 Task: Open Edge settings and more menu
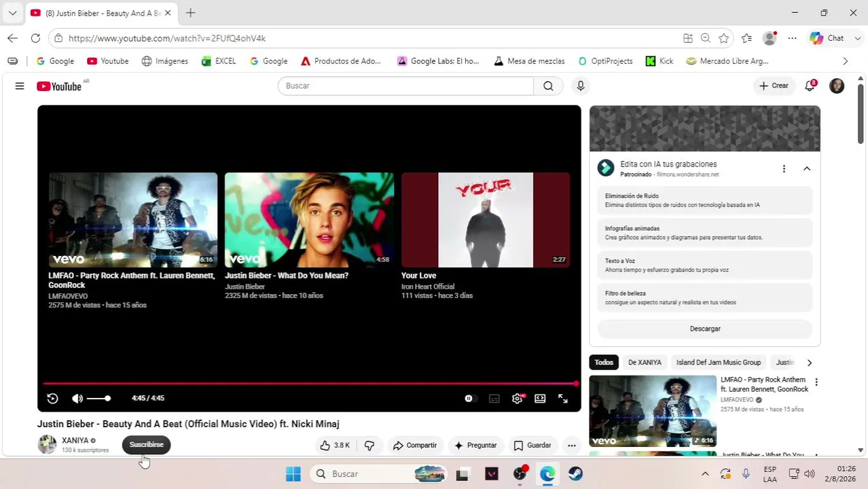[x=793, y=39]
